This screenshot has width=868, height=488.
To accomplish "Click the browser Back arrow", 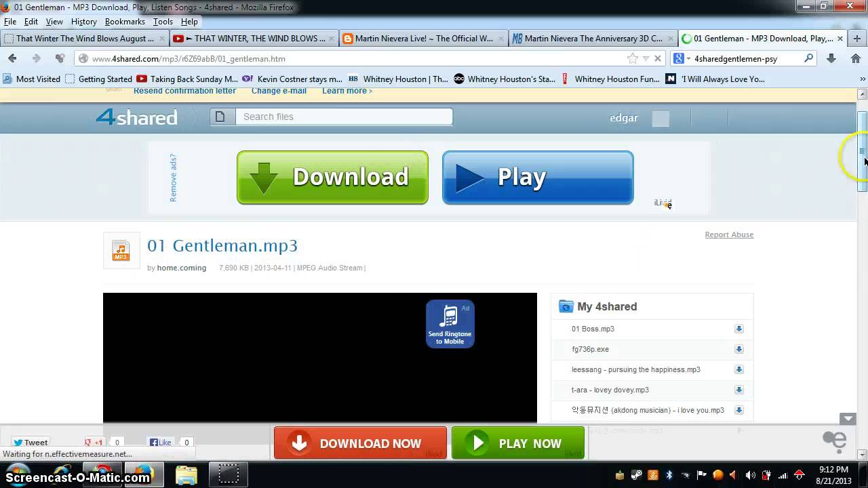I will point(12,59).
